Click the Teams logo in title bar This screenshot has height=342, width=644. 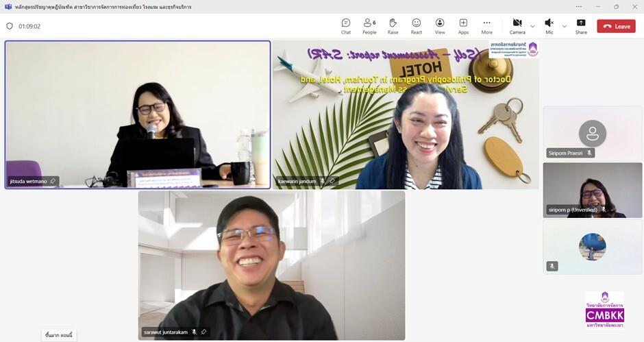pyautogui.click(x=8, y=7)
